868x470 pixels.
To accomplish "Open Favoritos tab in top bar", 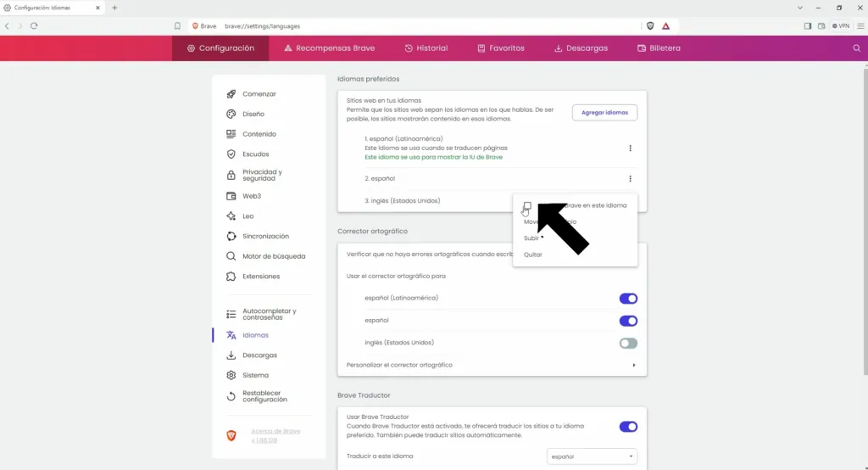I will (x=500, y=48).
